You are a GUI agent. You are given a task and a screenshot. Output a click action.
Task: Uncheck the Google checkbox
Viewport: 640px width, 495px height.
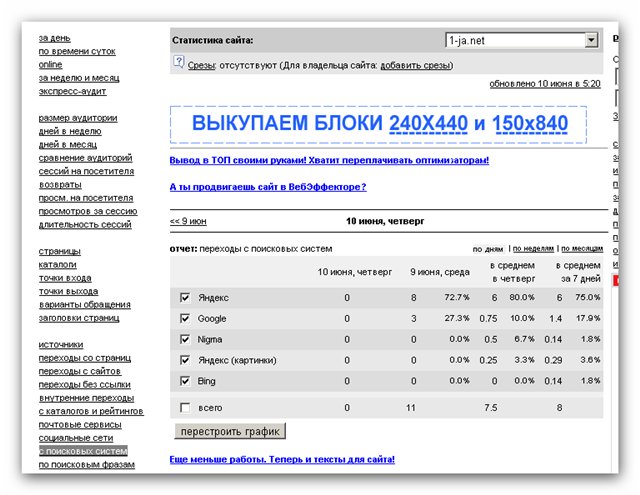pos(184,319)
